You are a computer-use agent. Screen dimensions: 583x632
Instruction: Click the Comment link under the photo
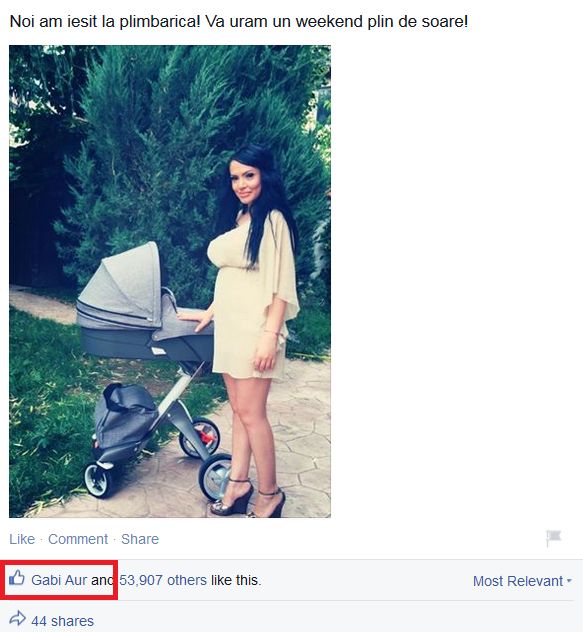(x=78, y=539)
